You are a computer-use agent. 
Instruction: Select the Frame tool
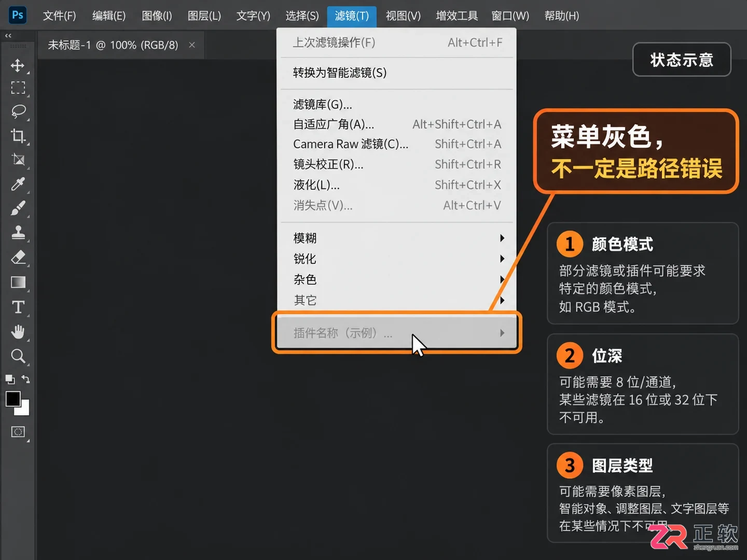[x=18, y=160]
